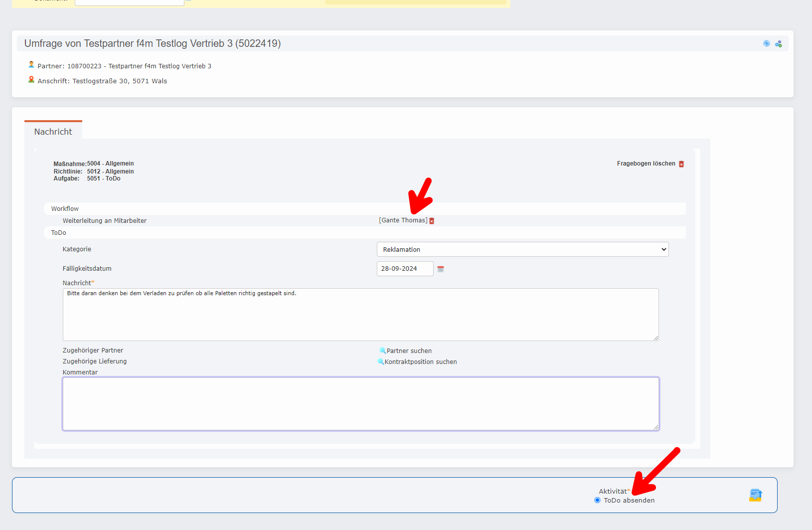Click the gears with checkmark icon
This screenshot has height=530, width=812.
tap(779, 44)
